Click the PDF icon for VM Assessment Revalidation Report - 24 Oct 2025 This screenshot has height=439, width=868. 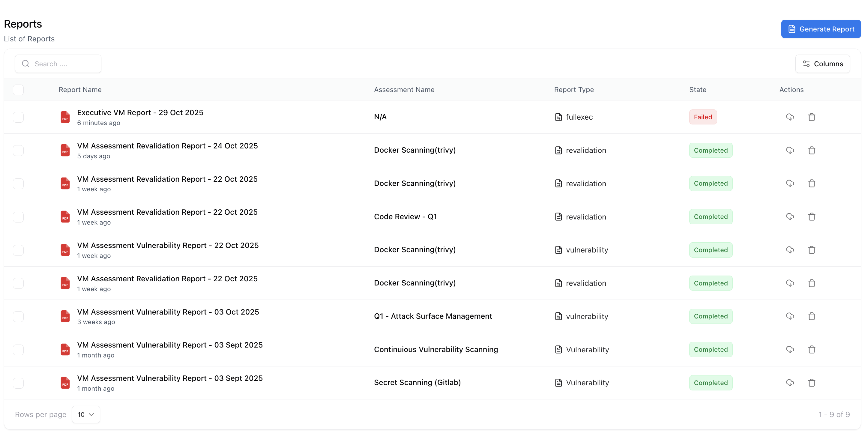pyautogui.click(x=65, y=150)
